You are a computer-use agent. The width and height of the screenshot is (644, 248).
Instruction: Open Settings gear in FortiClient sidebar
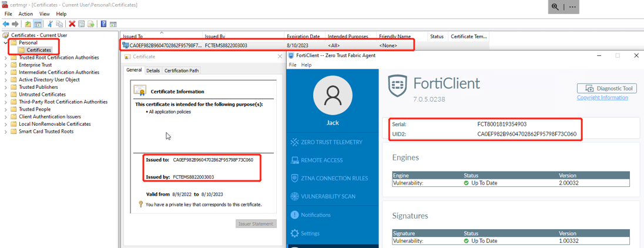coord(305,233)
